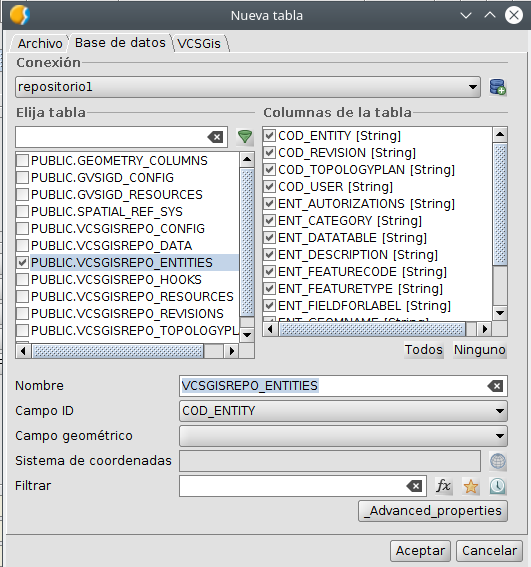Clear the Nombre field text
Viewport: 531px width, 567px height.
[495, 386]
